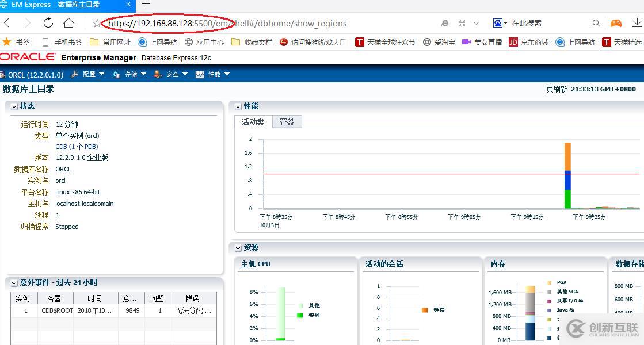The height and width of the screenshot is (345, 644).
Task: Open the 天猫精选 bookmark
Action: click(x=622, y=42)
